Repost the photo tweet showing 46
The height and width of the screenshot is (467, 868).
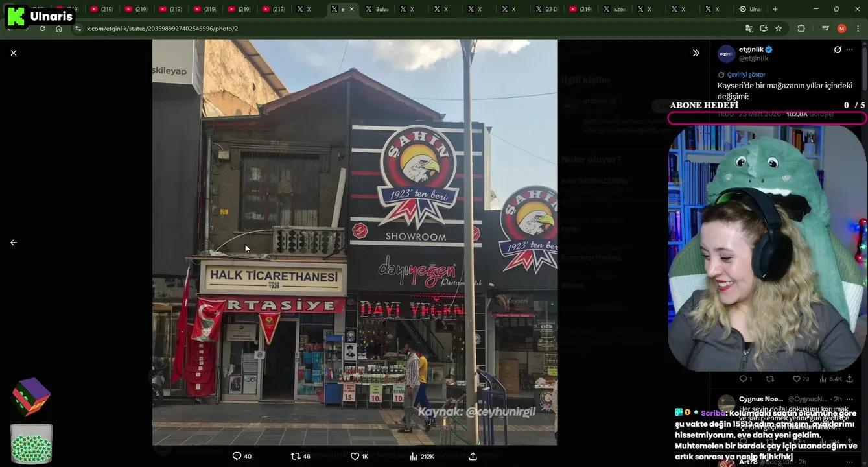point(301,456)
